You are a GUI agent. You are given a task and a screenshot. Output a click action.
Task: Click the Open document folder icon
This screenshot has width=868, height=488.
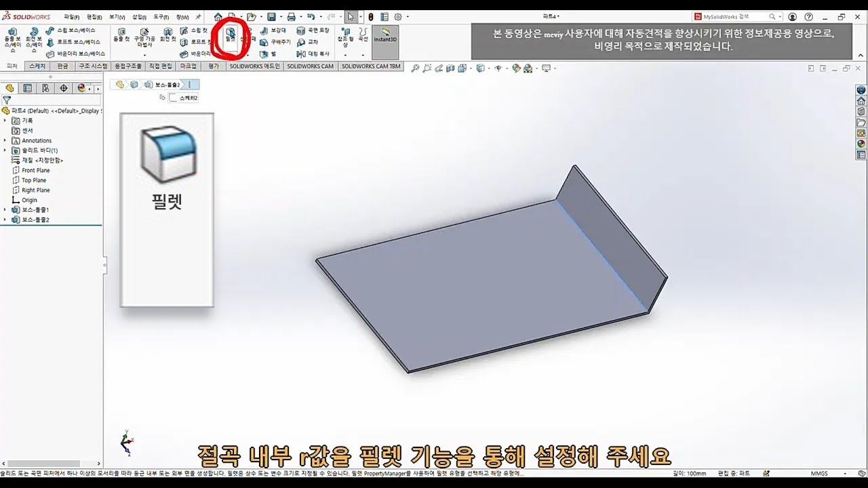click(x=251, y=16)
